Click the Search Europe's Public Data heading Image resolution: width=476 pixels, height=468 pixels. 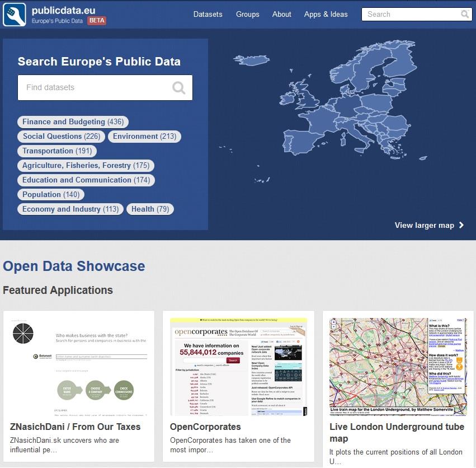click(99, 62)
